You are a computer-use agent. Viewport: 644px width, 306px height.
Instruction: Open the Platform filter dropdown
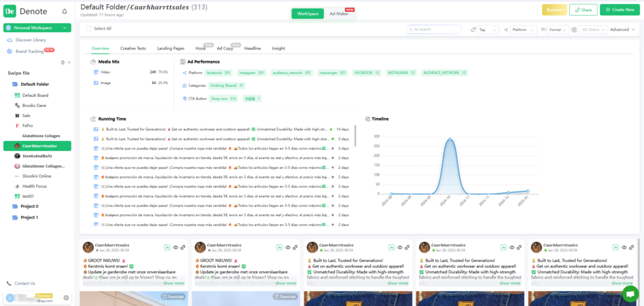coord(521,30)
